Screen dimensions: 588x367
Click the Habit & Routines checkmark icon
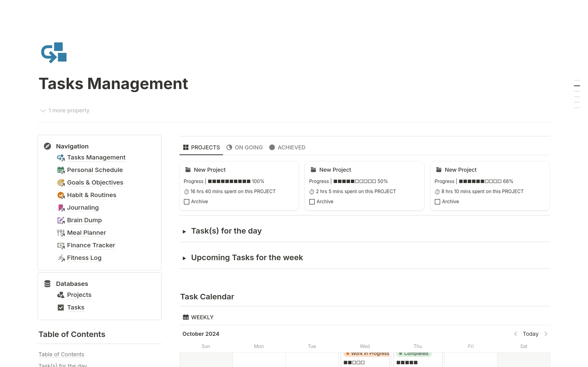click(61, 195)
